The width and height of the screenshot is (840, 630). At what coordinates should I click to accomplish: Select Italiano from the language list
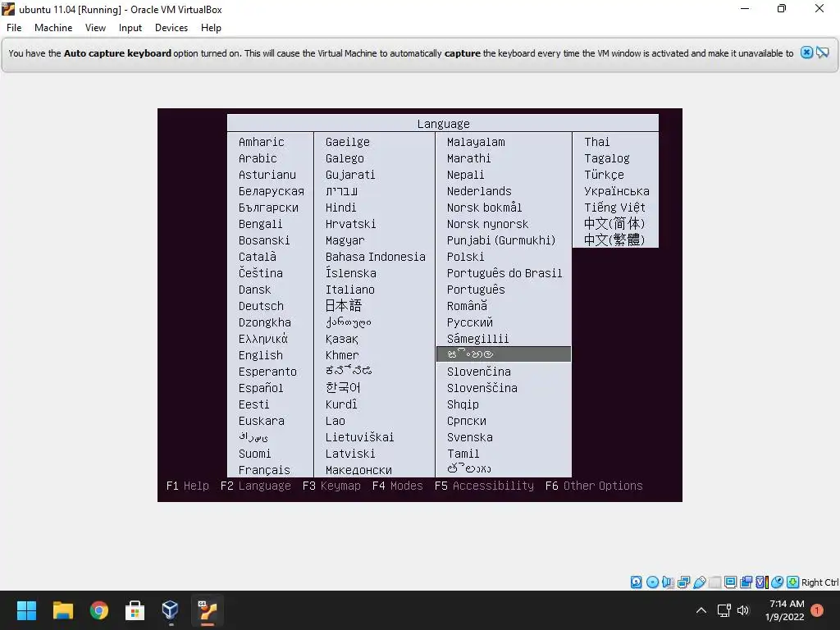click(x=349, y=290)
